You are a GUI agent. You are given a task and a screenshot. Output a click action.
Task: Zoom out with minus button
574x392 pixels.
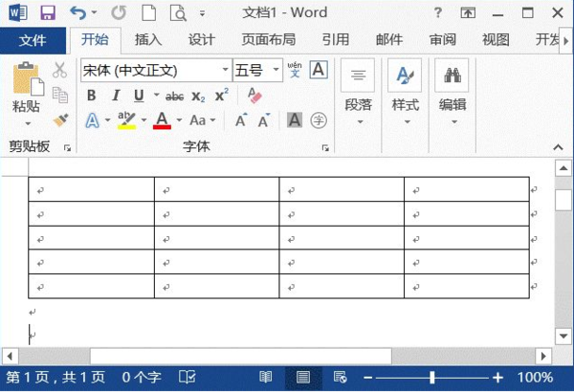(x=368, y=378)
